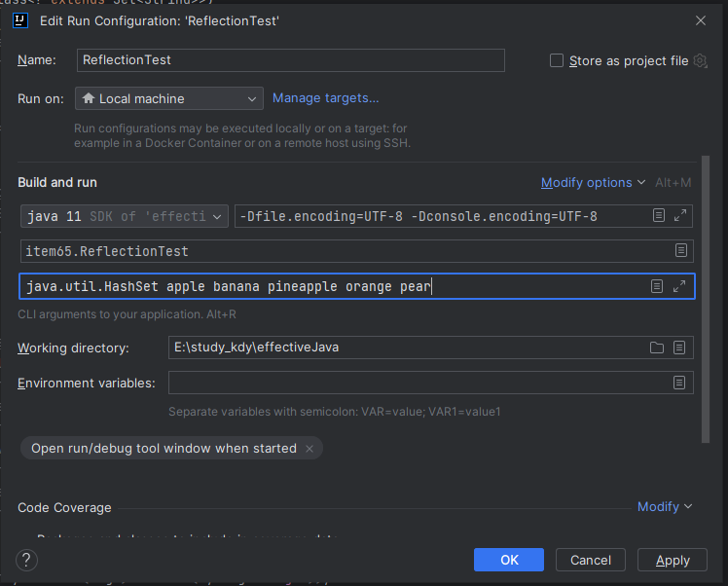The width and height of the screenshot is (728, 586).
Task: Expand the program arguments field
Action: click(x=679, y=286)
